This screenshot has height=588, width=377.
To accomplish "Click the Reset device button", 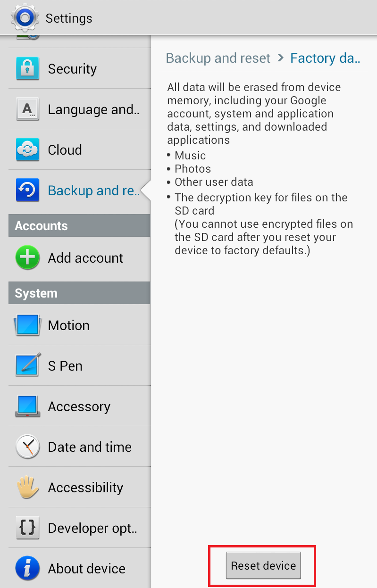I will point(263,565).
